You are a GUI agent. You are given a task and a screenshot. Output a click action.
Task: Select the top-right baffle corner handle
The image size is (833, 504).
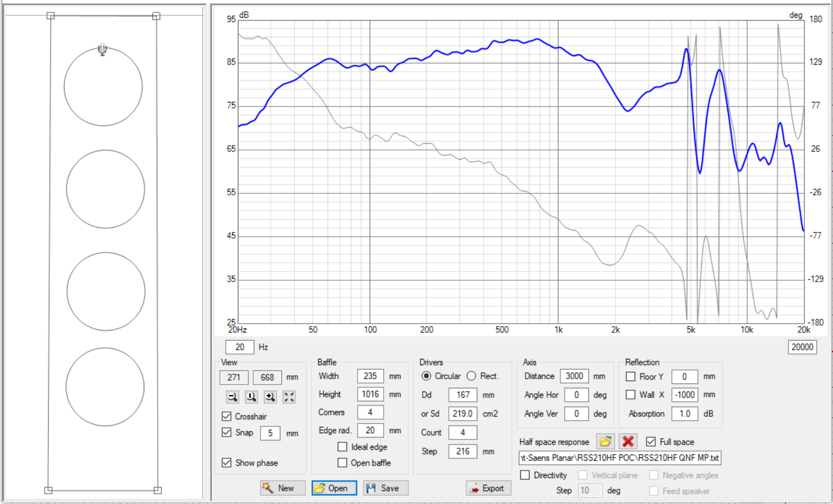coord(156,16)
